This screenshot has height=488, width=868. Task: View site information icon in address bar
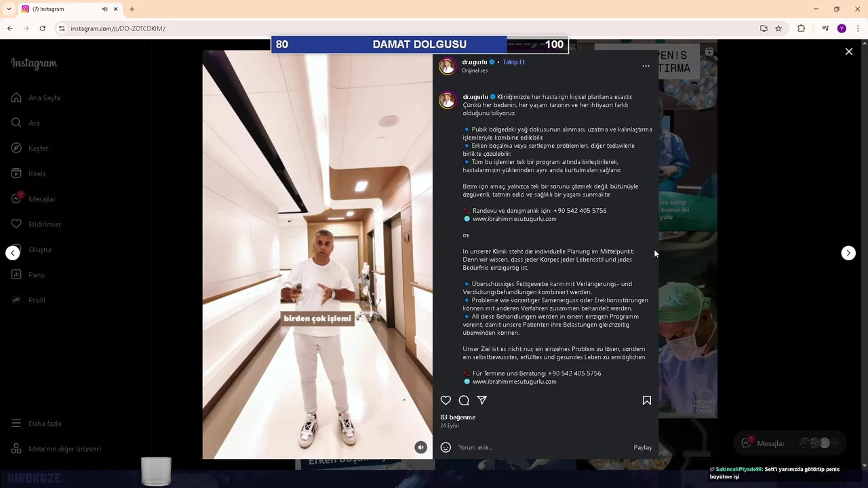(62, 28)
